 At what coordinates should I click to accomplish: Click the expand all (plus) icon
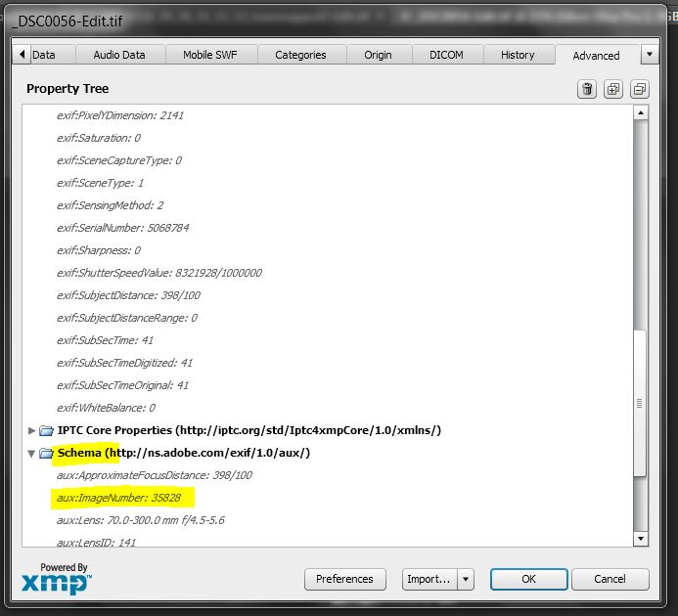613,89
